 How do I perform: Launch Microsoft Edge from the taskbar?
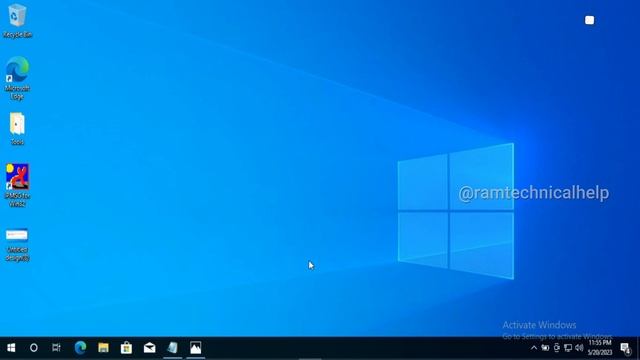pos(80,348)
